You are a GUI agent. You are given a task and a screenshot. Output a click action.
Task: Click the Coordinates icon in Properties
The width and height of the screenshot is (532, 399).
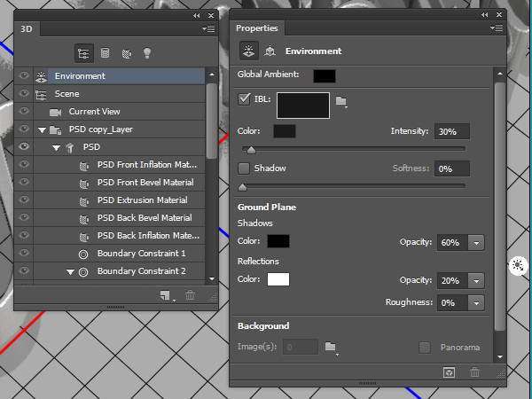coord(270,51)
